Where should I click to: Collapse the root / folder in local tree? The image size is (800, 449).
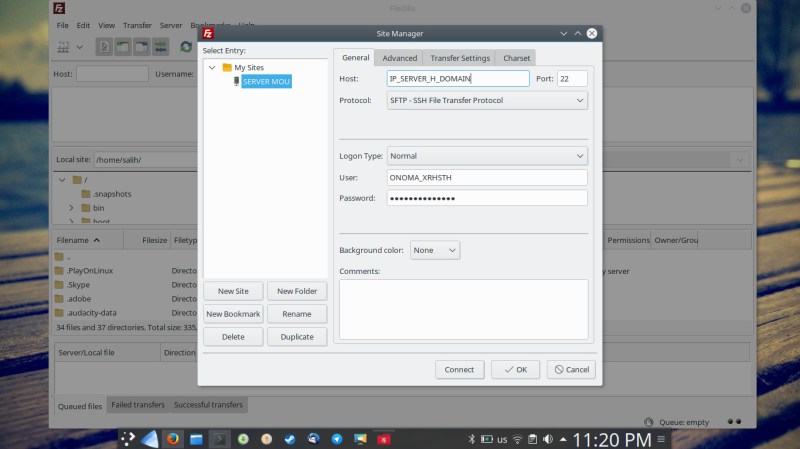pyautogui.click(x=62, y=180)
